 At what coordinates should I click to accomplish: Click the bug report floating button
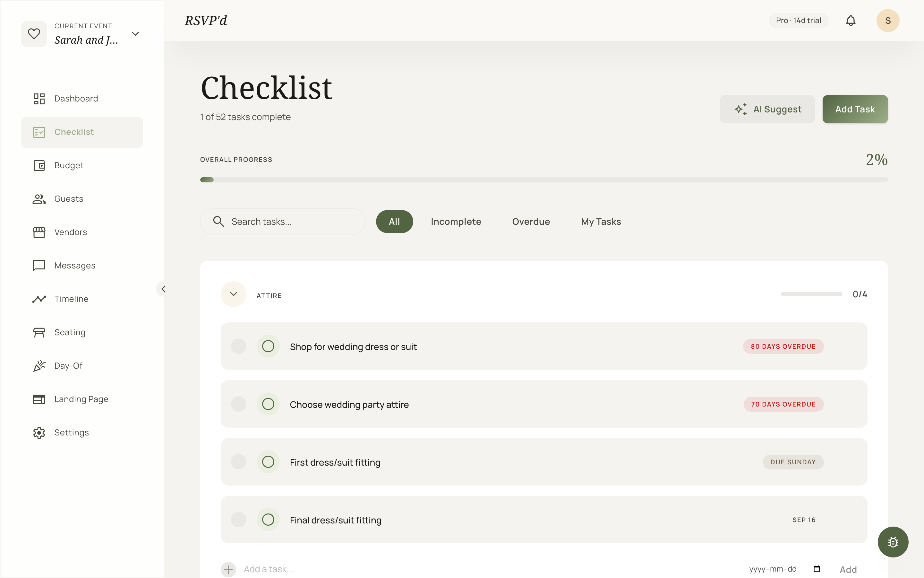(893, 542)
